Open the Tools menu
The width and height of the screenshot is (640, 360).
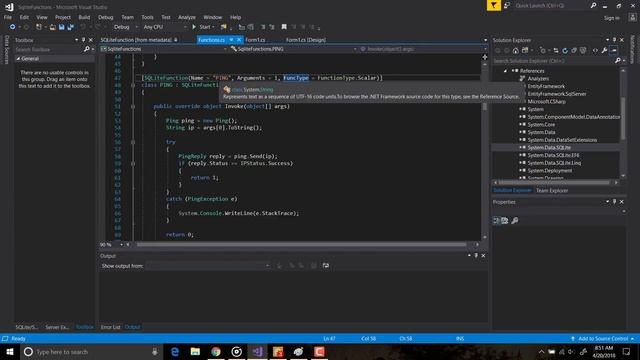[147, 17]
